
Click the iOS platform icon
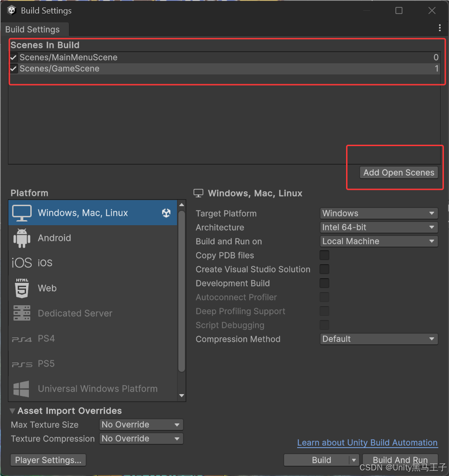tap(21, 263)
